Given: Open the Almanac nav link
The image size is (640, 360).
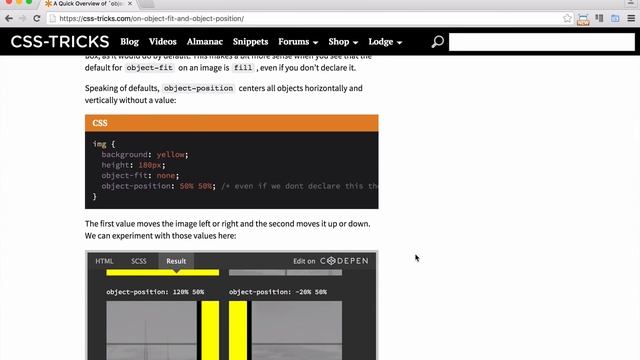Looking at the screenshot, I should click(204, 42).
